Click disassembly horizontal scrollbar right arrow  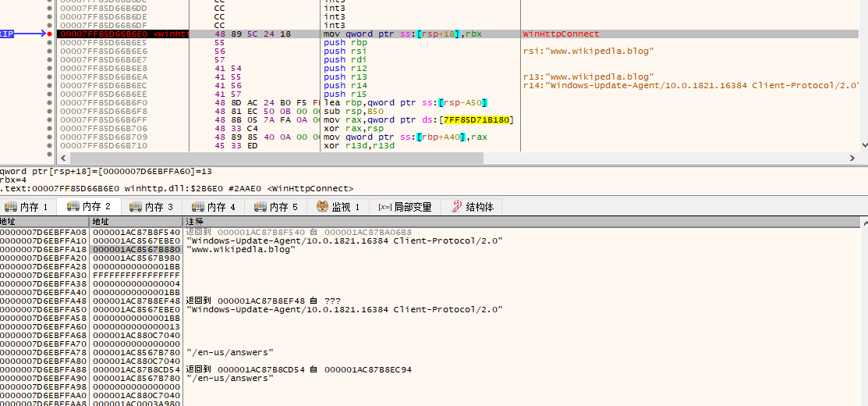(x=852, y=158)
